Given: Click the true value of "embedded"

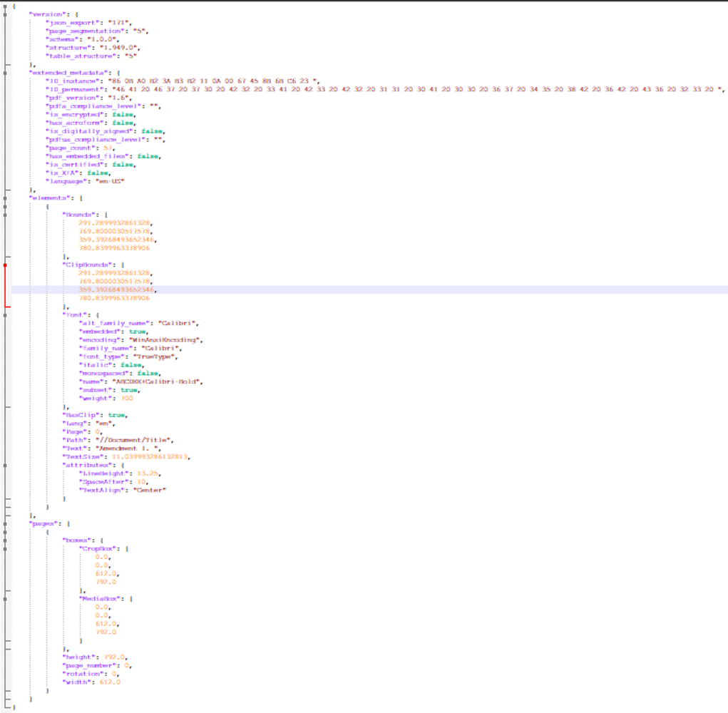Looking at the screenshot, I should point(137,332).
